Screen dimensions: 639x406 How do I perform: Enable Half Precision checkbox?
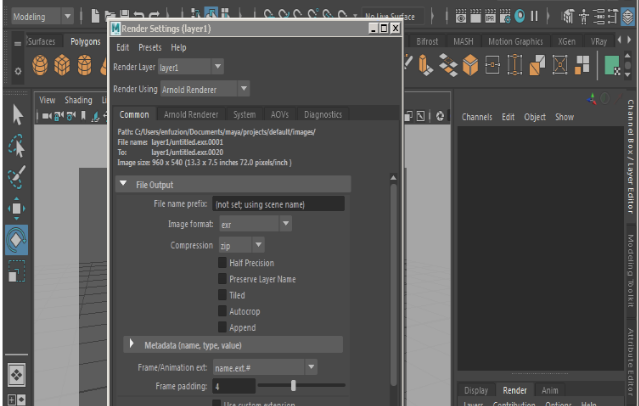[x=222, y=263]
